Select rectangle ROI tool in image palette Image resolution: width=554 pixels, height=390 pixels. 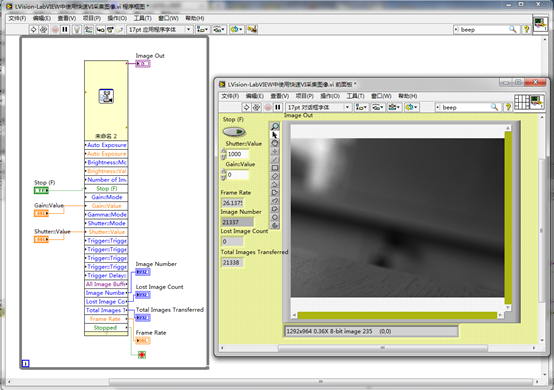click(275, 168)
